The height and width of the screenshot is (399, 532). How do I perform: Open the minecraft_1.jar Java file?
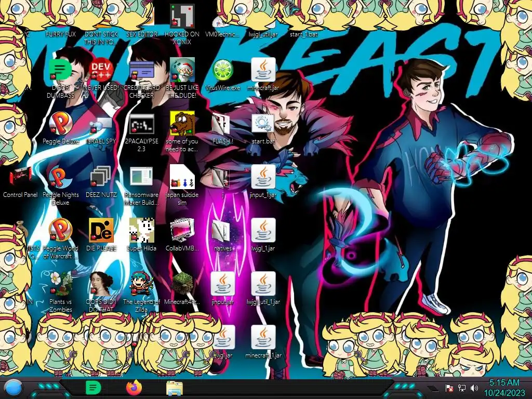(x=263, y=337)
